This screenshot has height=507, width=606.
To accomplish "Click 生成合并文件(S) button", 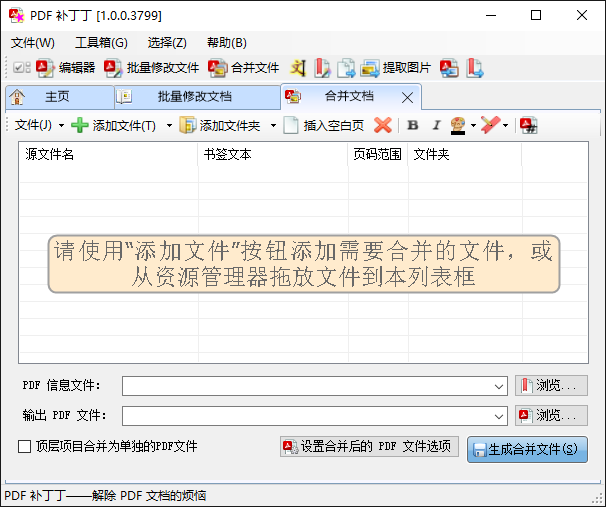I will click(527, 449).
